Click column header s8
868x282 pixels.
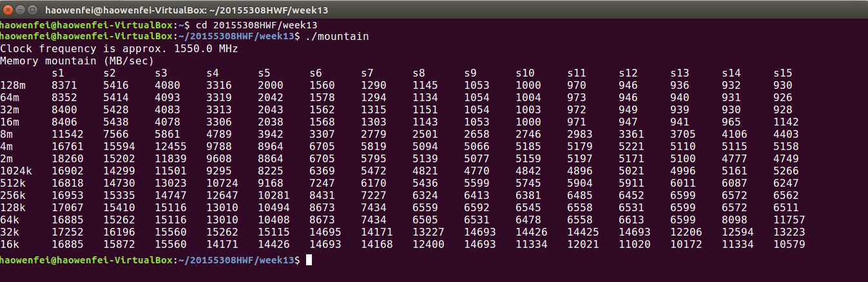click(x=419, y=73)
